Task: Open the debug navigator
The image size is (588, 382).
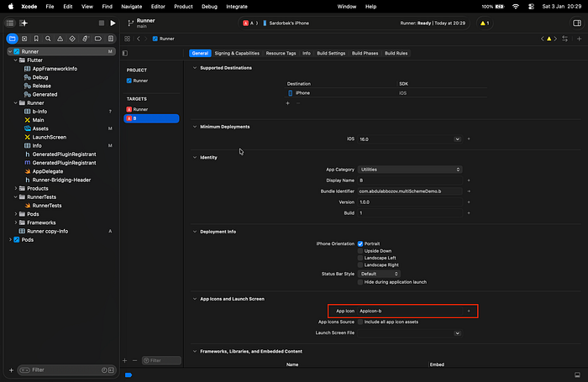Action: [x=85, y=39]
